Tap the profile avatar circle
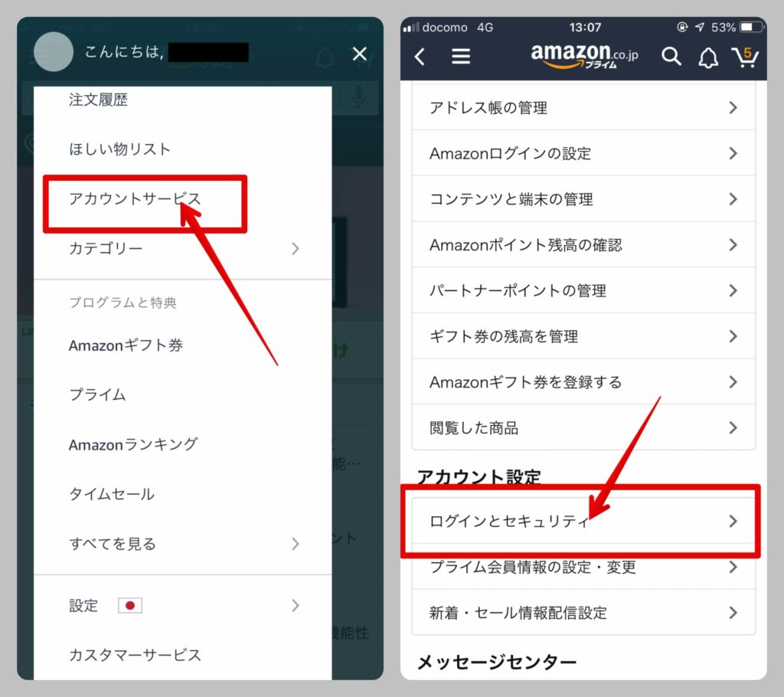Image resolution: width=784 pixels, height=697 pixels. click(x=54, y=51)
